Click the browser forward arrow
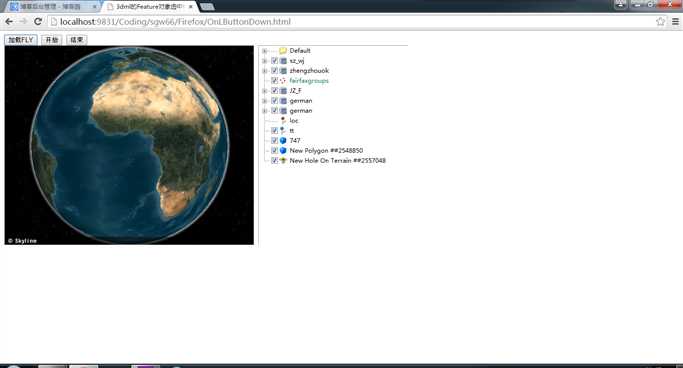The width and height of the screenshot is (683, 368). 24,21
